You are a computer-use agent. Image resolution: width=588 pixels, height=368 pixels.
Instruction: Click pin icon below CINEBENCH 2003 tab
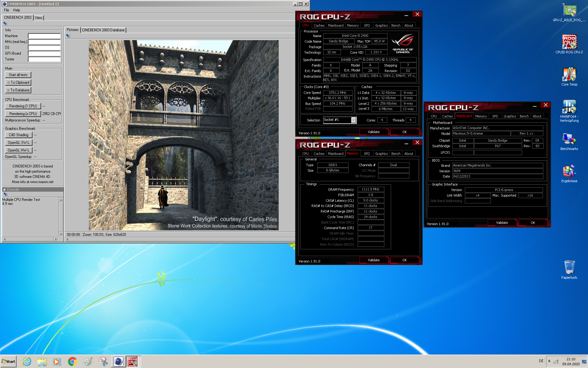[5, 23]
